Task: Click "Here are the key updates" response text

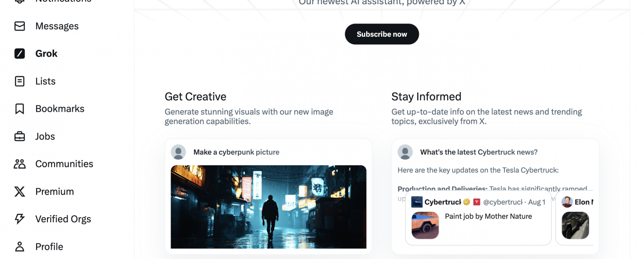Action: [478, 170]
